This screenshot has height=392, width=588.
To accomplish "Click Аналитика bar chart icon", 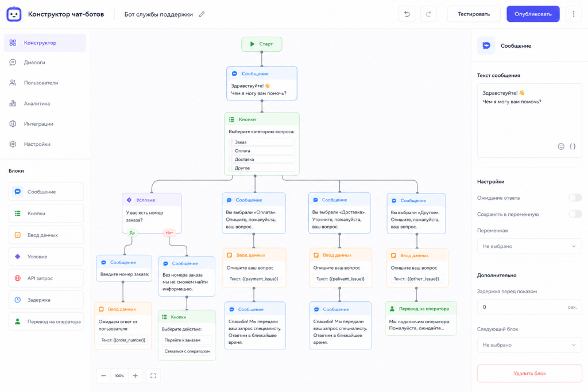I will click(13, 103).
